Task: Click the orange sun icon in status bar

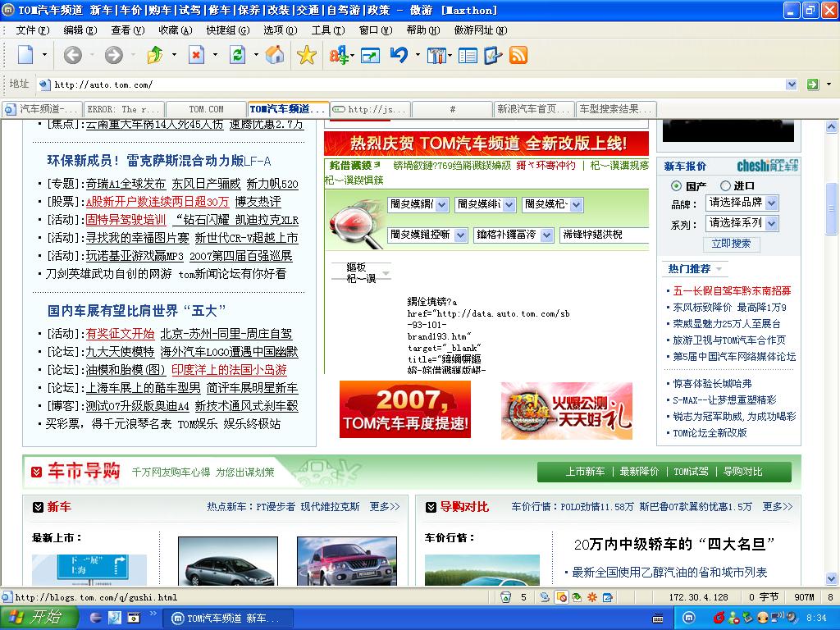Action: 592,597
